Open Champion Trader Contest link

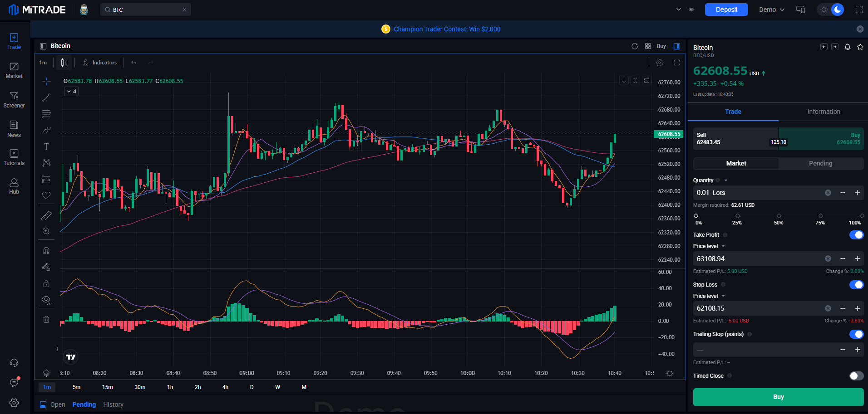point(447,29)
